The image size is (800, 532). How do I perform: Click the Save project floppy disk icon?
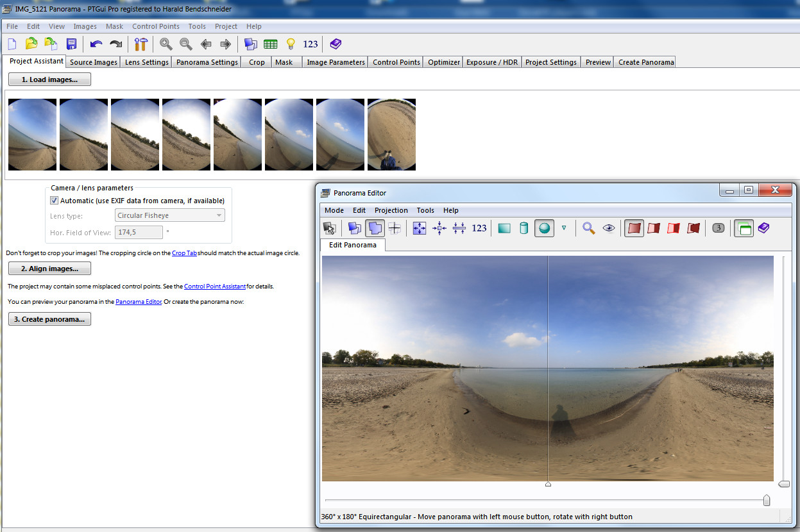[x=71, y=44]
